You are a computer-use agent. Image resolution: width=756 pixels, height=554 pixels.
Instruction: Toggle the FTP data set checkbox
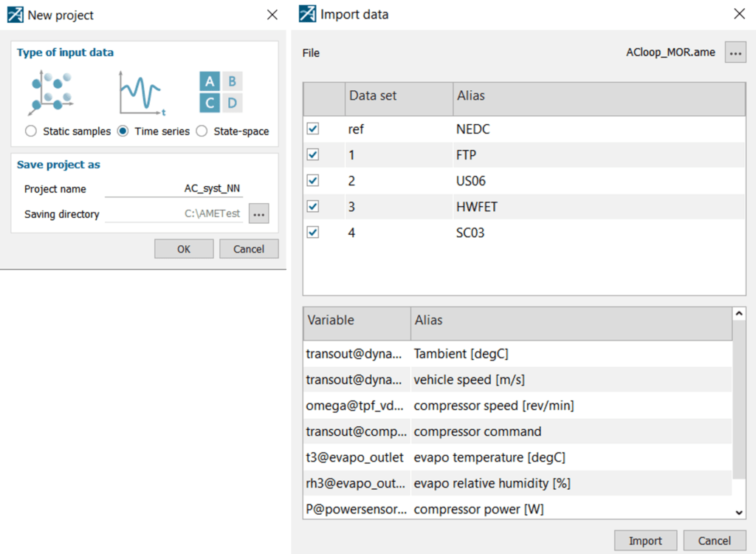(313, 155)
